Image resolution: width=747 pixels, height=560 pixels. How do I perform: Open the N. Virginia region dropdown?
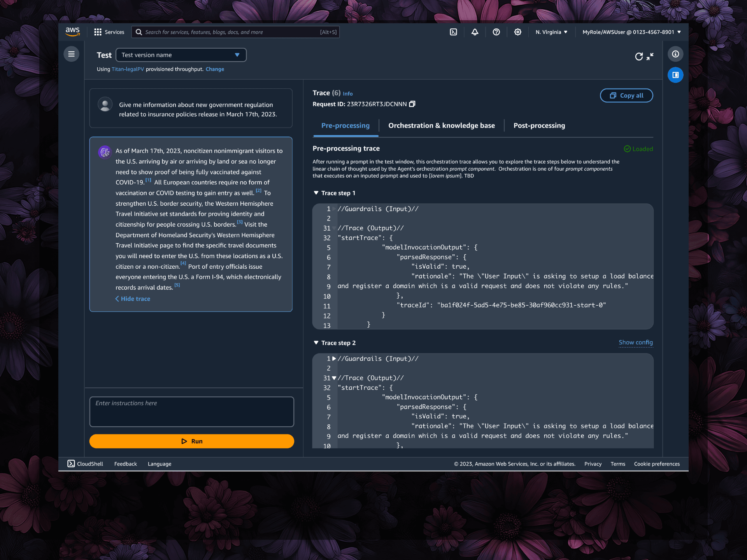(x=551, y=32)
